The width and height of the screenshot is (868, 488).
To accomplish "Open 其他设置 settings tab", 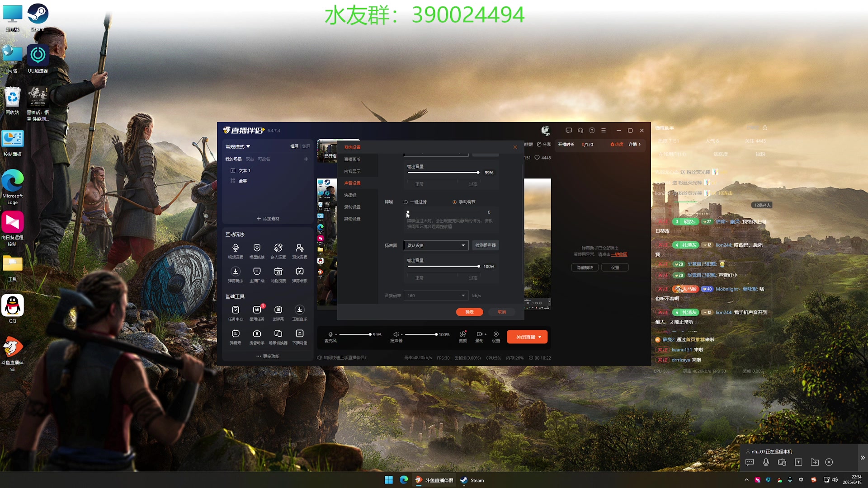I will tap(352, 219).
